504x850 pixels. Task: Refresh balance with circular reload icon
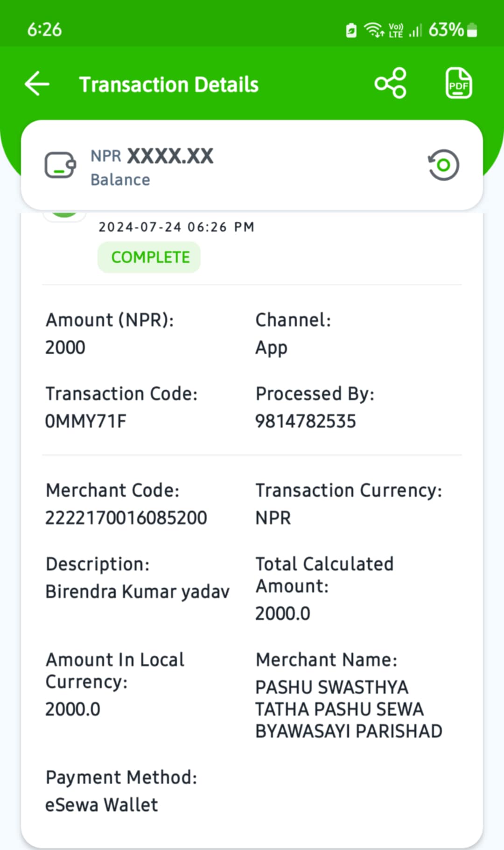443,165
